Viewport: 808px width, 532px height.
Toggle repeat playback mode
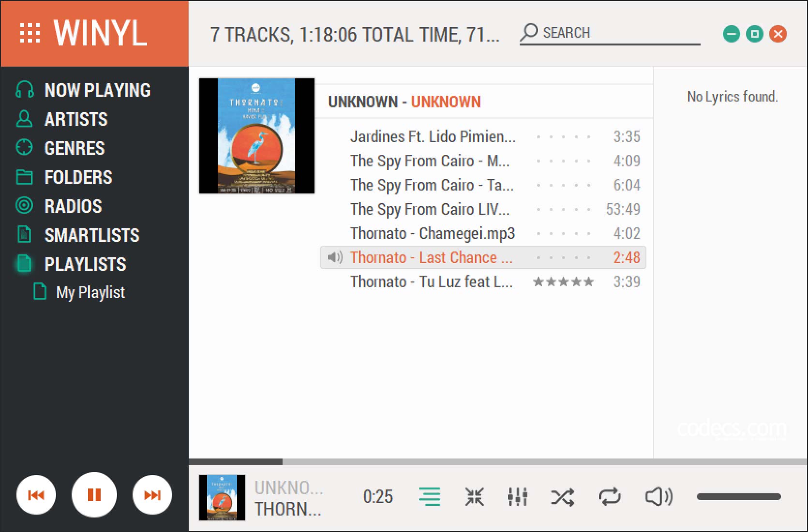[609, 497]
